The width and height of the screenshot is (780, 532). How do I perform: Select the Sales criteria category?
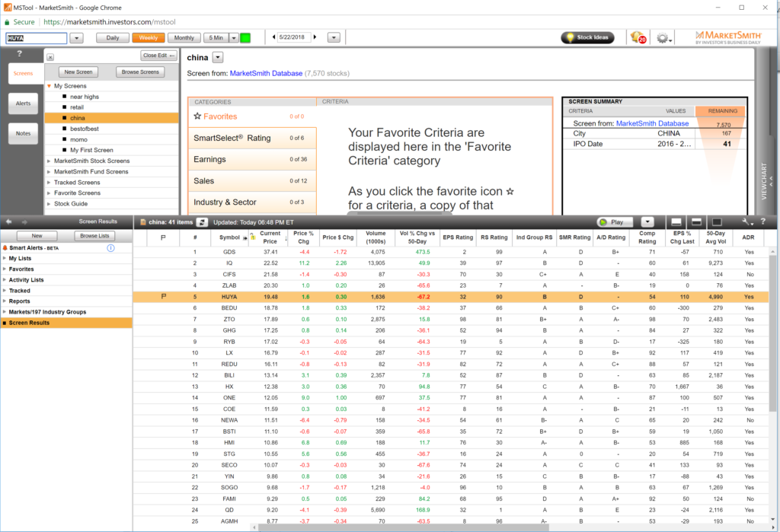[252, 181]
